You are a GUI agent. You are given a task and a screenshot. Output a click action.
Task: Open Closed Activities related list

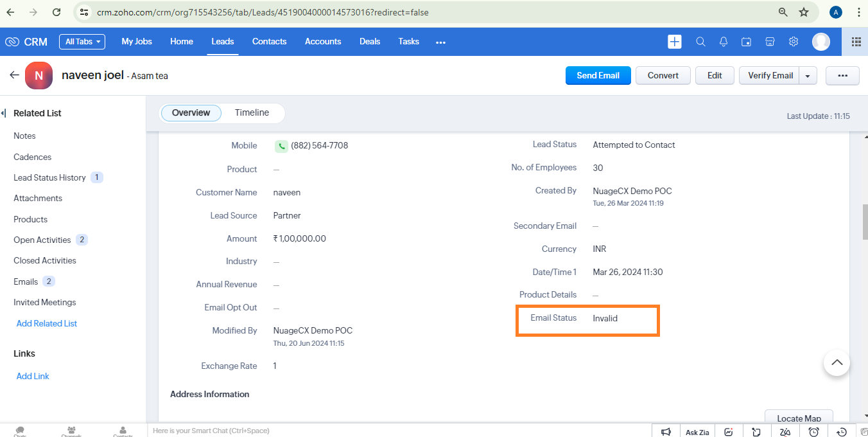[x=44, y=261]
